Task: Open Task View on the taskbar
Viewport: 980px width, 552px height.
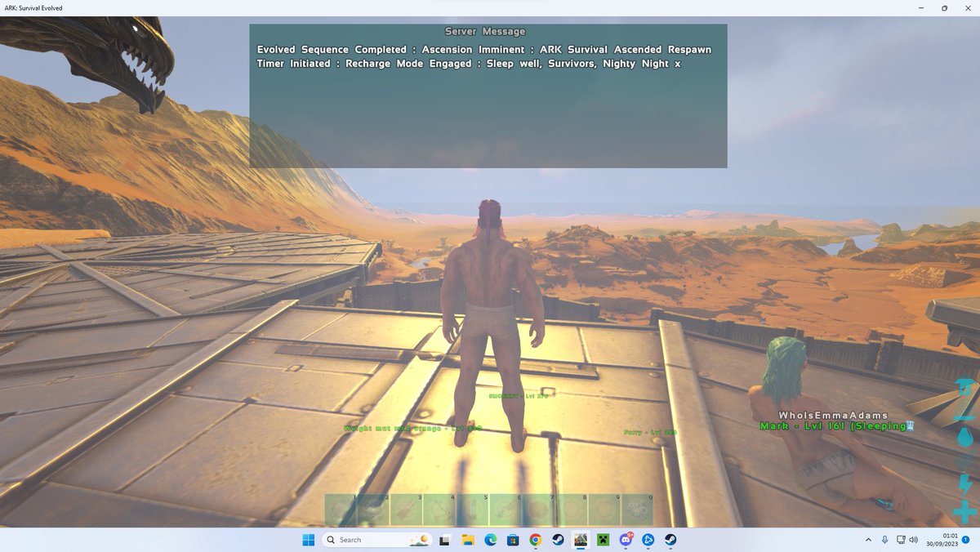Action: tap(445, 540)
